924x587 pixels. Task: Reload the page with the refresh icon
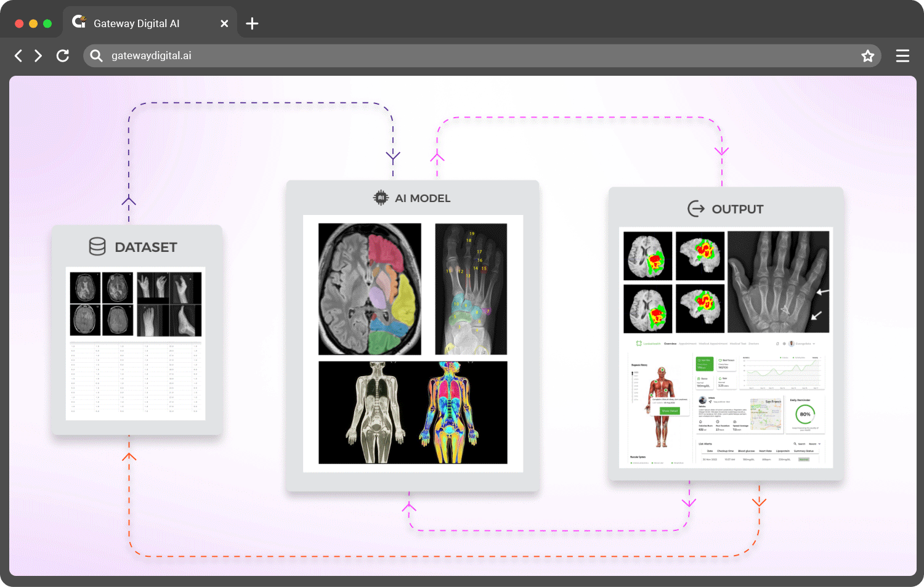(63, 56)
